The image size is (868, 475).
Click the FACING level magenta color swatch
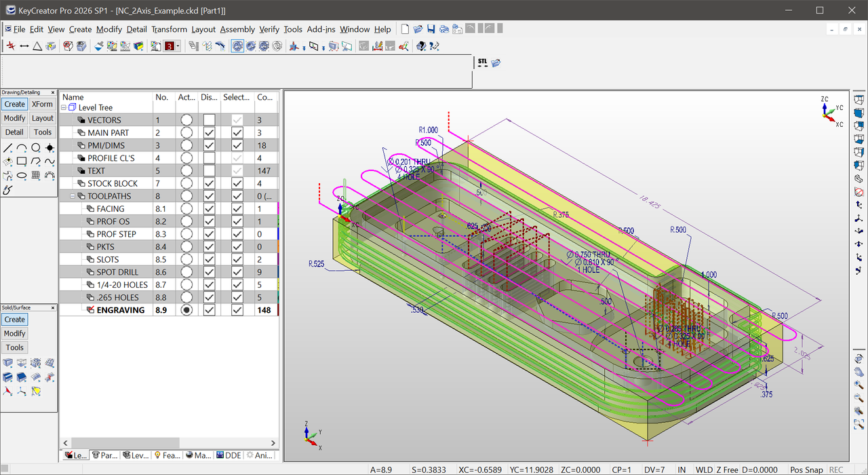pos(278,209)
